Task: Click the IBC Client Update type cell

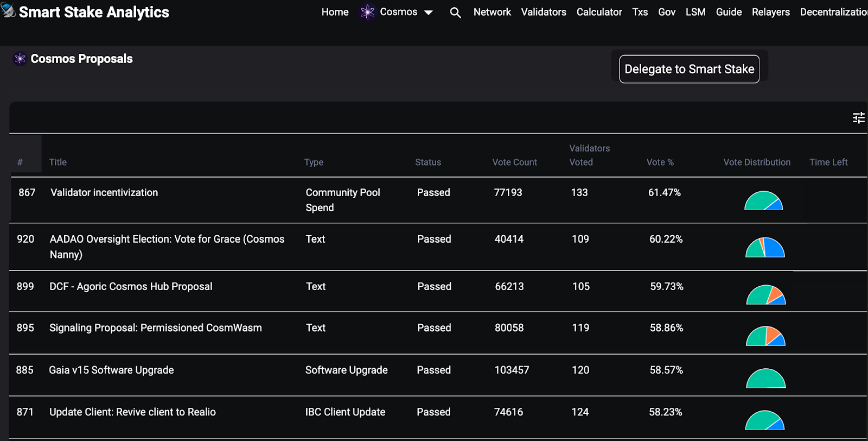Action: (345, 412)
